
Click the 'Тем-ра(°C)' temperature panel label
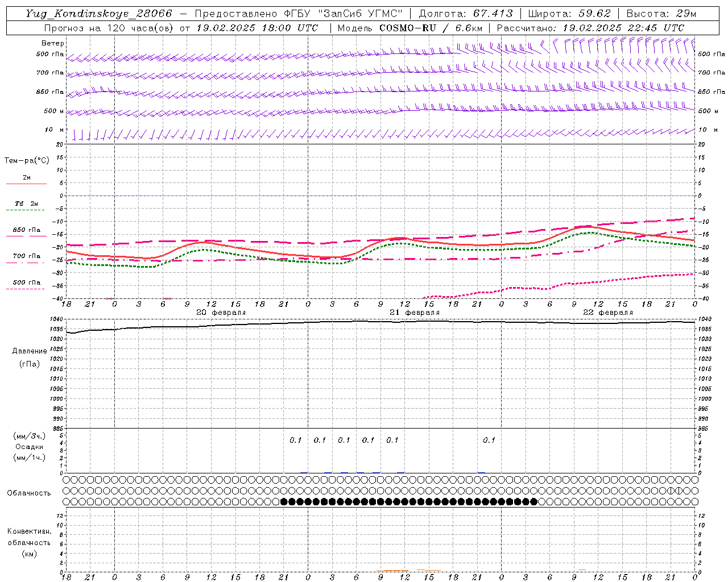(27, 161)
